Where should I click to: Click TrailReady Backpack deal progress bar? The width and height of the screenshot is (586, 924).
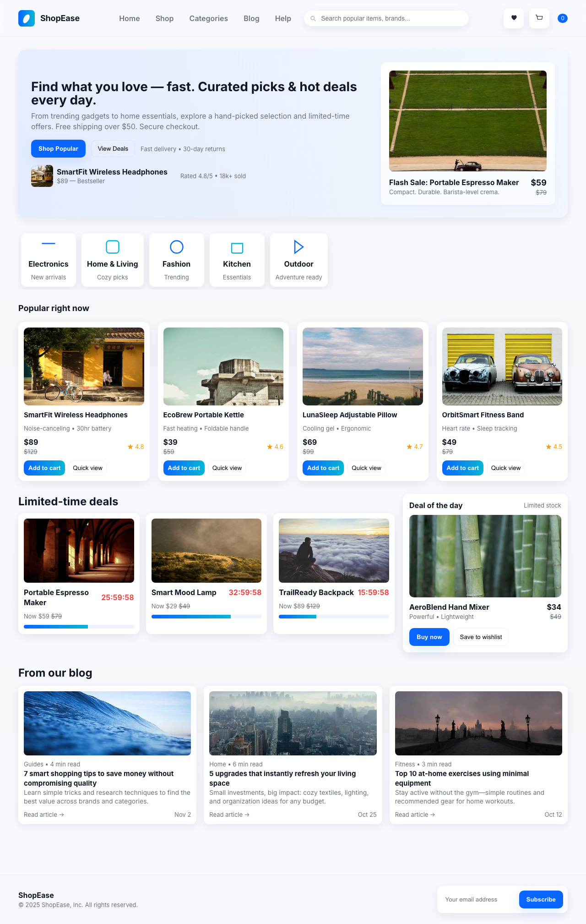pos(334,617)
